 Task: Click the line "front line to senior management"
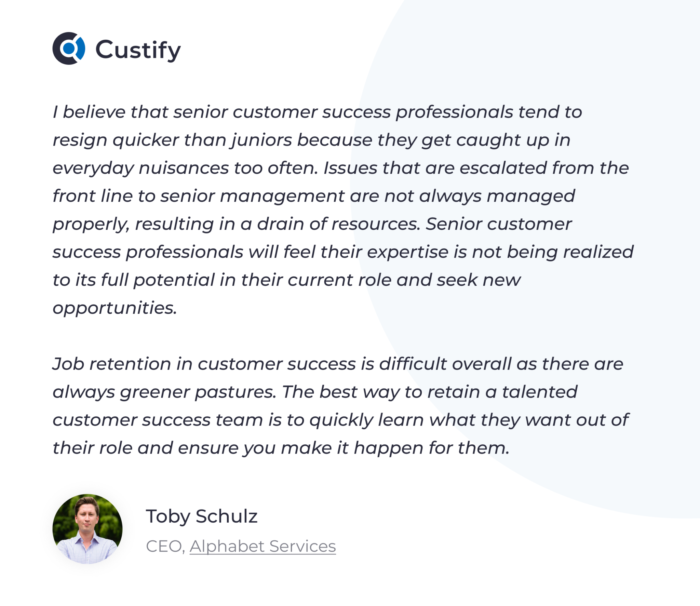click(314, 197)
